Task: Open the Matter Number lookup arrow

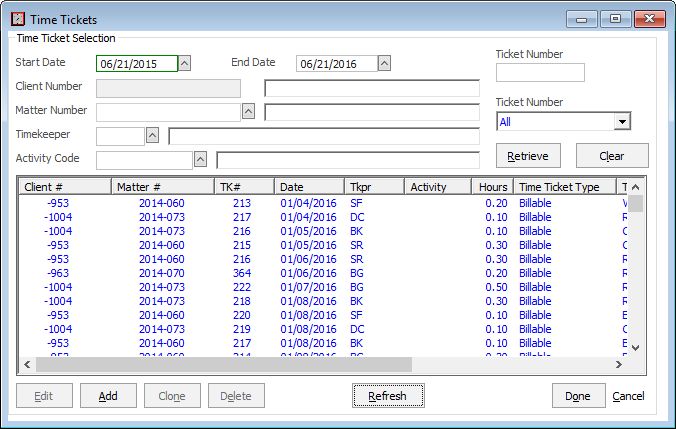Action: 248,112
